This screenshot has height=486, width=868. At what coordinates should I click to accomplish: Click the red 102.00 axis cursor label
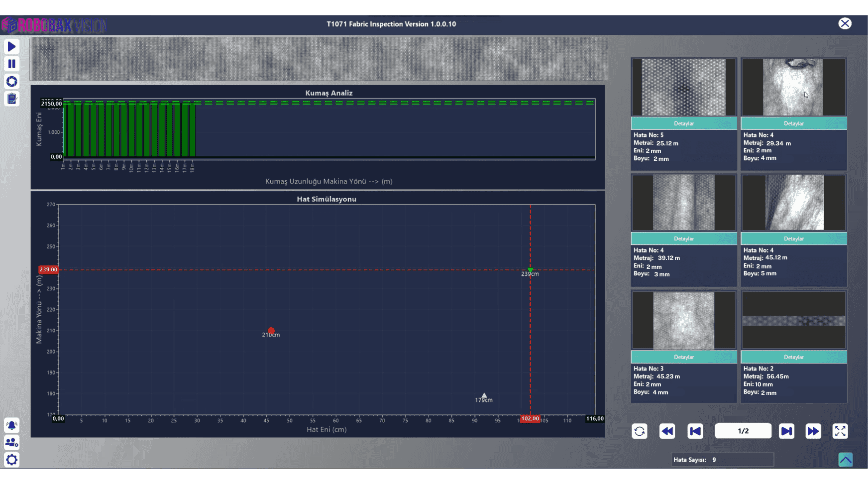[x=530, y=418]
